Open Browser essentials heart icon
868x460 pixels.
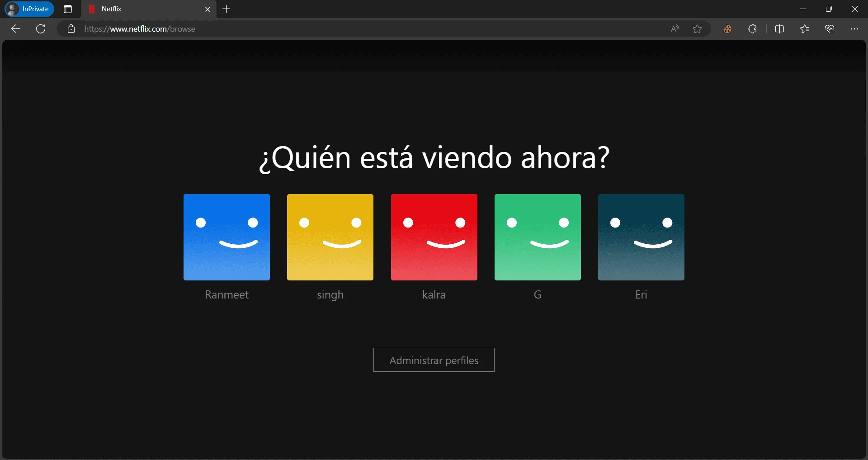829,29
